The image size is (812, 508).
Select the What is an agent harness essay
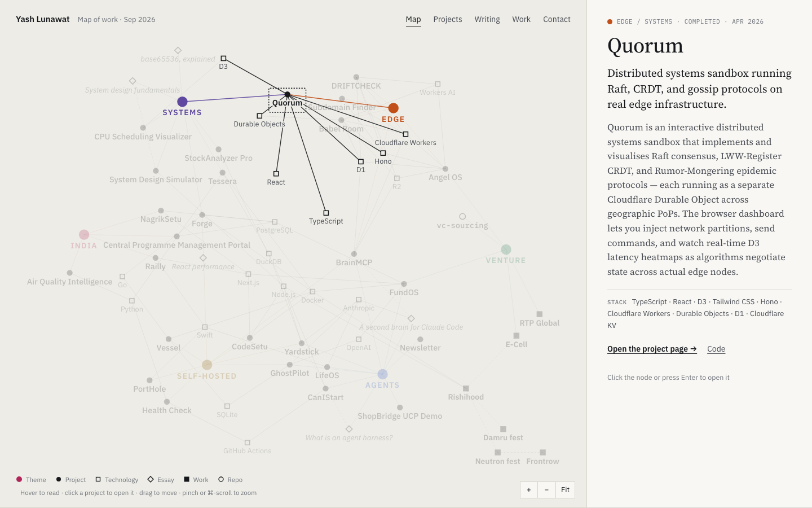click(x=349, y=429)
